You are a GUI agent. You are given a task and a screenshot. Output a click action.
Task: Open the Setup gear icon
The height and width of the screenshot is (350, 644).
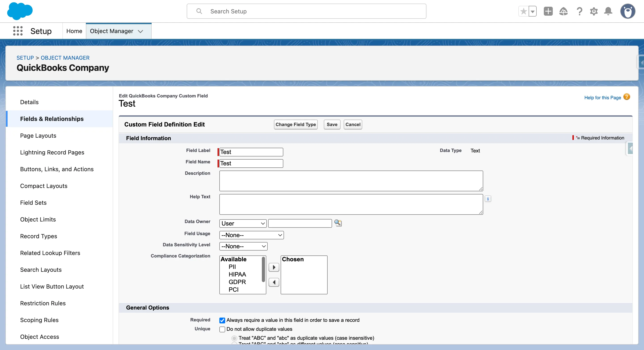coord(594,11)
